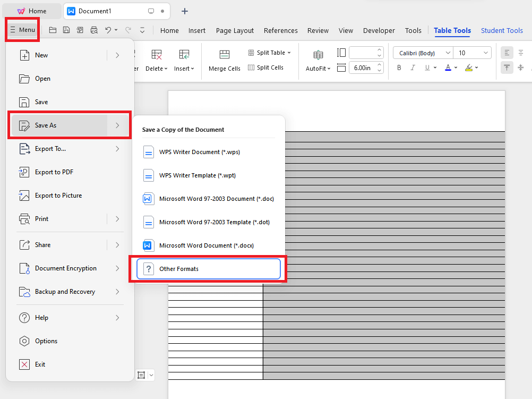Click the Options gear icon
The width and height of the screenshot is (532, 399).
24,341
